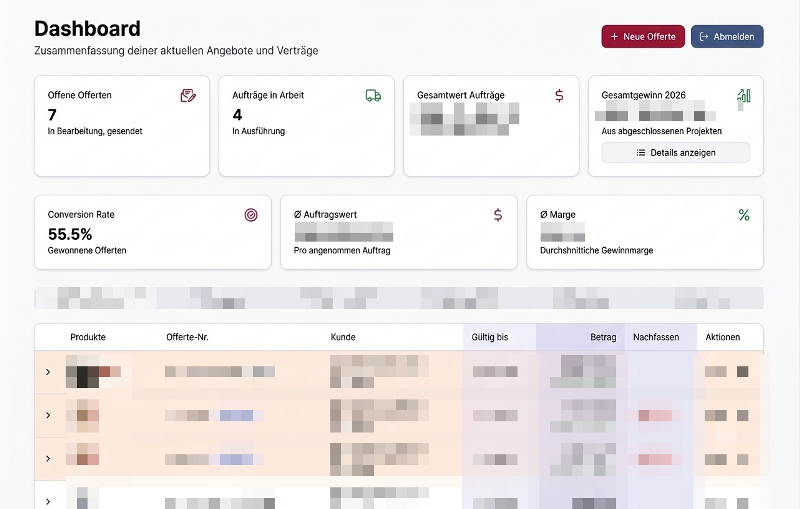Screen dimensions: 800x509
Task: Select the Aufträge in Arbeit card showing 4
Action: 307,126
